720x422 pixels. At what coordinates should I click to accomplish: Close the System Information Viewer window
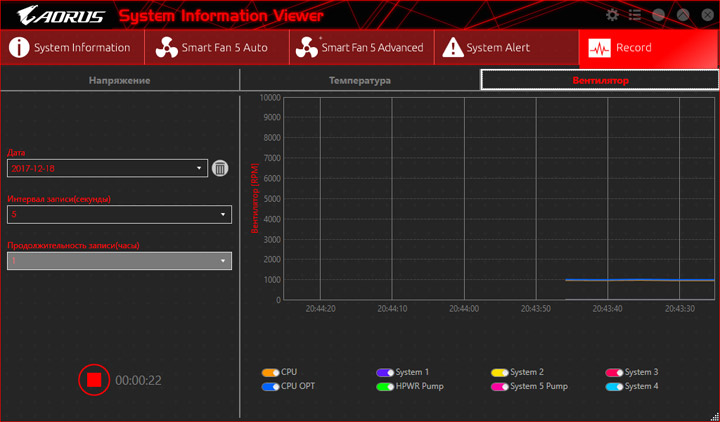(708, 15)
